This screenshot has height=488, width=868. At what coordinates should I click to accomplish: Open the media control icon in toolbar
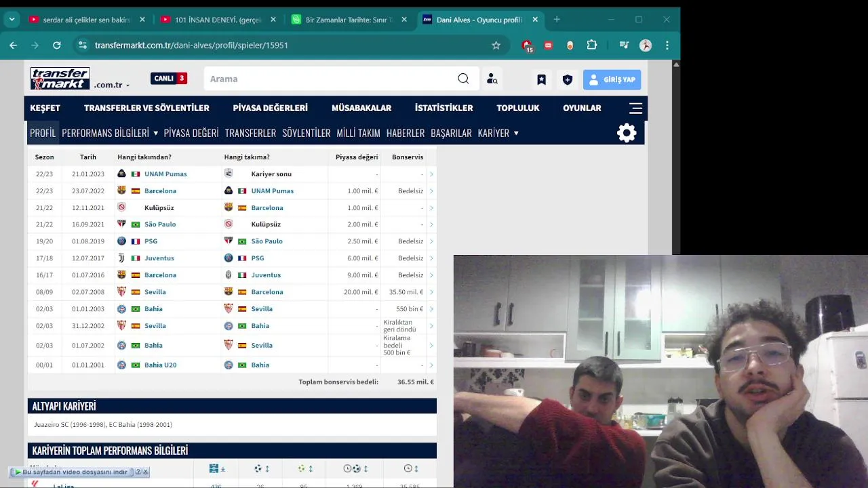pyautogui.click(x=624, y=45)
